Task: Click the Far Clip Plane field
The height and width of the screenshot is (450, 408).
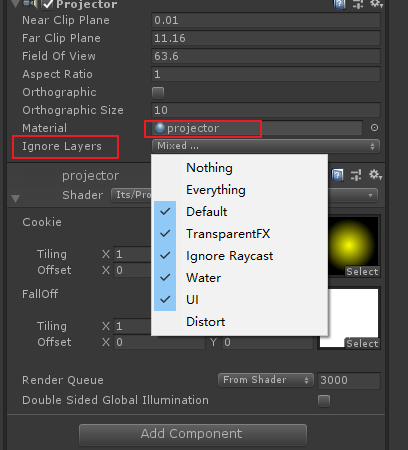Action: (x=266, y=38)
